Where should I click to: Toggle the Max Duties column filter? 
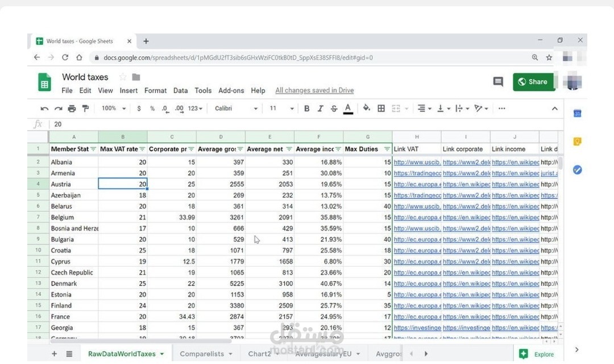[387, 149]
